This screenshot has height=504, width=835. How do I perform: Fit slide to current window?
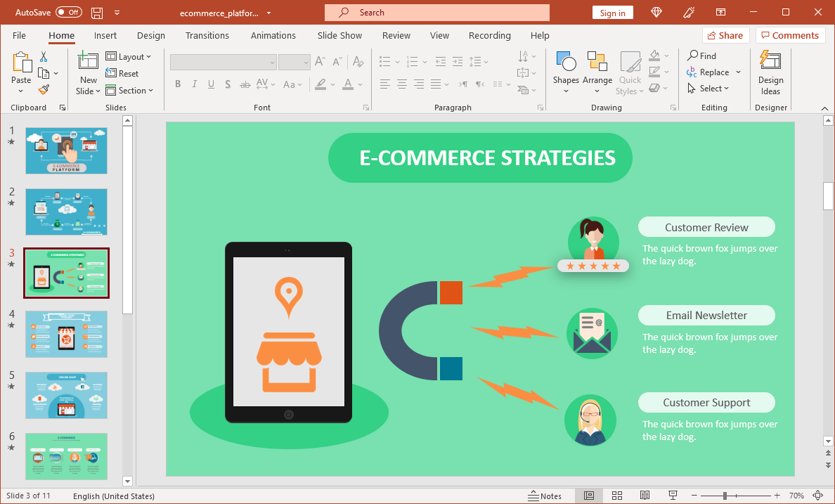(x=817, y=496)
